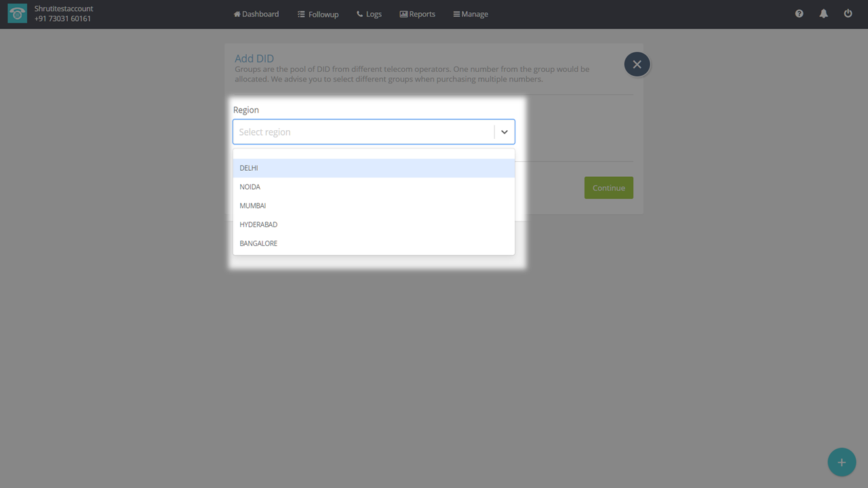Click the phone logo icon in header
This screenshot has width=868, height=488.
coord(17,14)
